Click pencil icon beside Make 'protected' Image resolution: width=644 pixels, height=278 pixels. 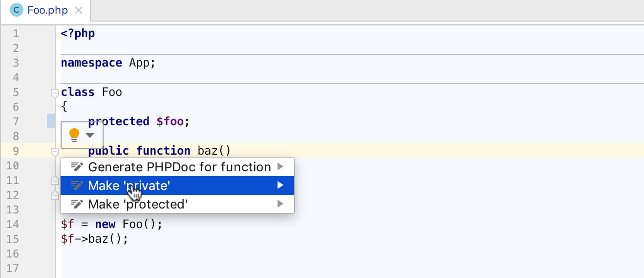[77, 204]
